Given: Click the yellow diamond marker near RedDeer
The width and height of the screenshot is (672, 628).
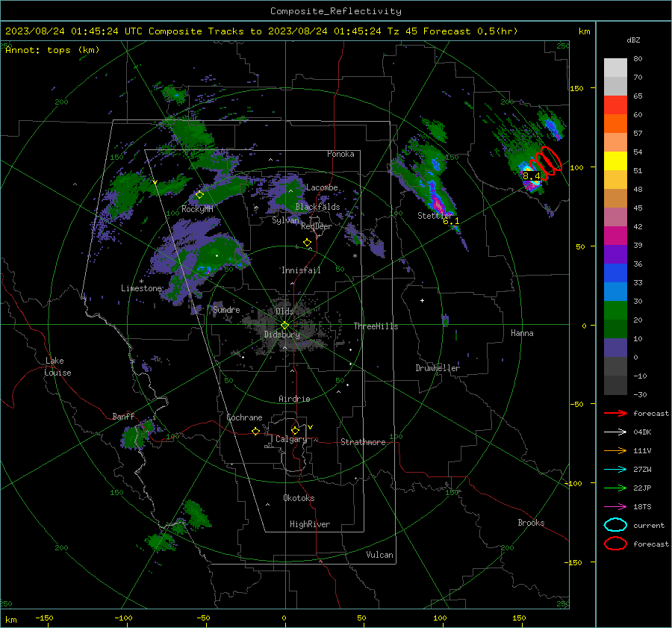Looking at the screenshot, I should tap(307, 243).
